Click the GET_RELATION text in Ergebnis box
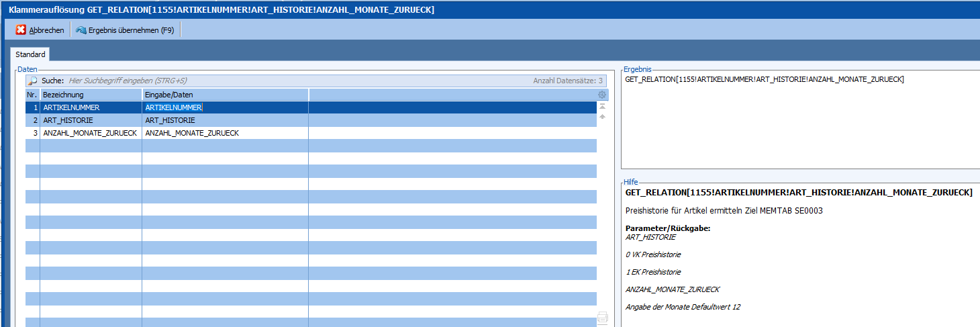The height and width of the screenshot is (327, 980). point(765,80)
